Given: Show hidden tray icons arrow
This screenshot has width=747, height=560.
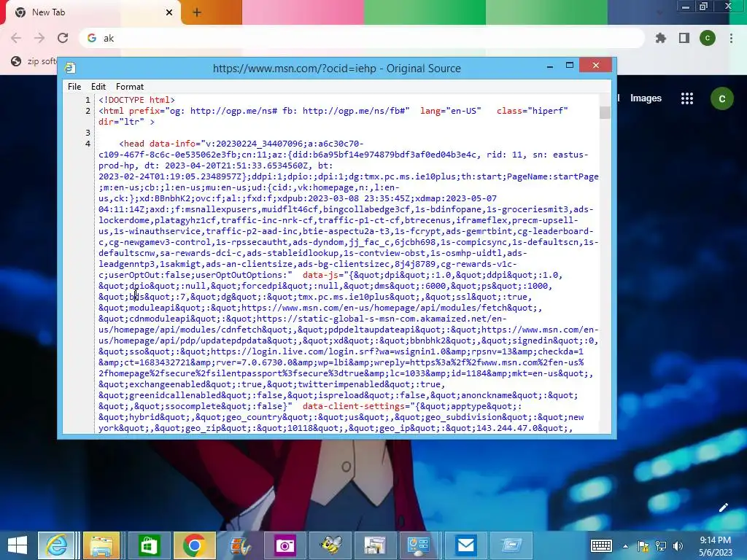Looking at the screenshot, I should (625, 546).
